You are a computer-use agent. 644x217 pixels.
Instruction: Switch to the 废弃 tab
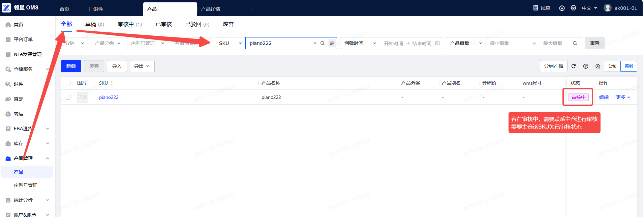pos(228,24)
